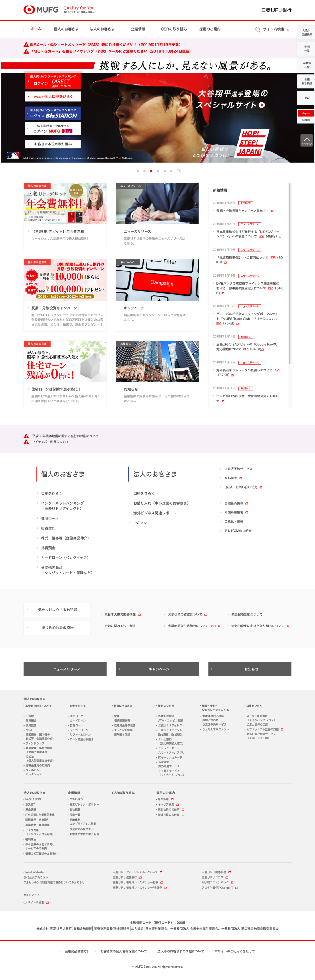Click the play icon after スペシャルサイト
Screen dimensions: 315x980
point(262,105)
